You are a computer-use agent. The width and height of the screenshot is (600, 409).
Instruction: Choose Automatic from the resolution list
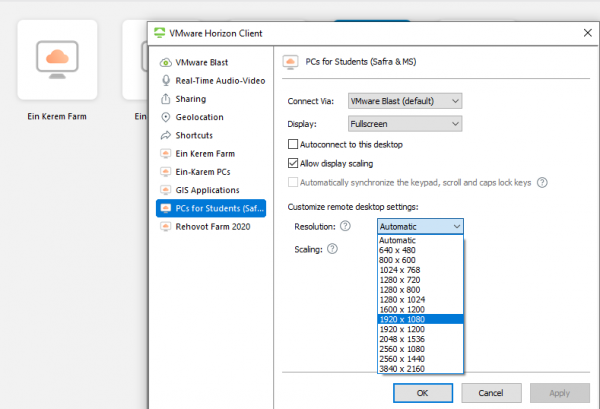point(420,240)
